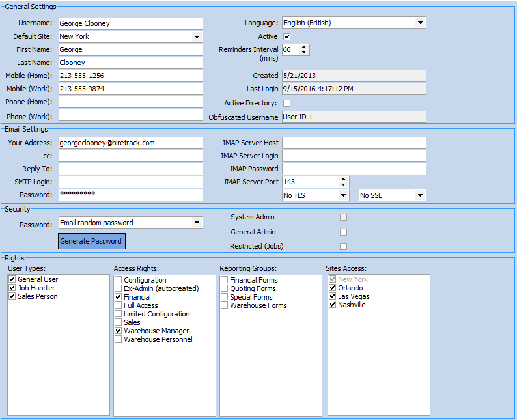Enable the Active Directory checkbox
Screen dimensions: 517x420
287,104
